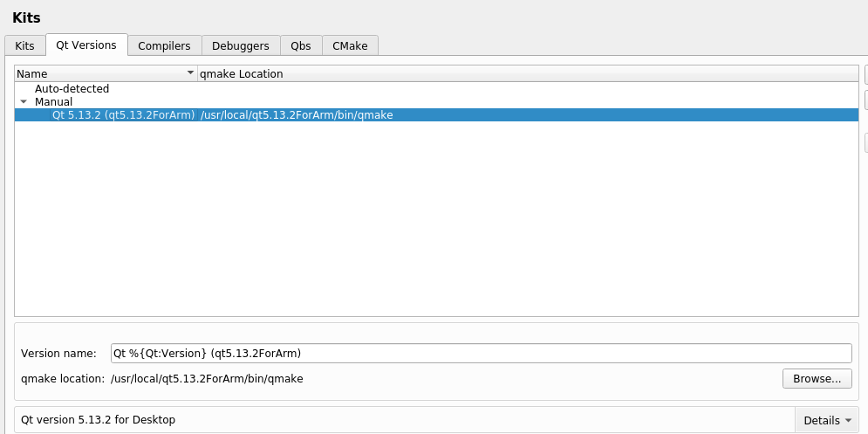This screenshot has height=434, width=868.
Task: Expand the Details dropdown button
Action: 826,420
